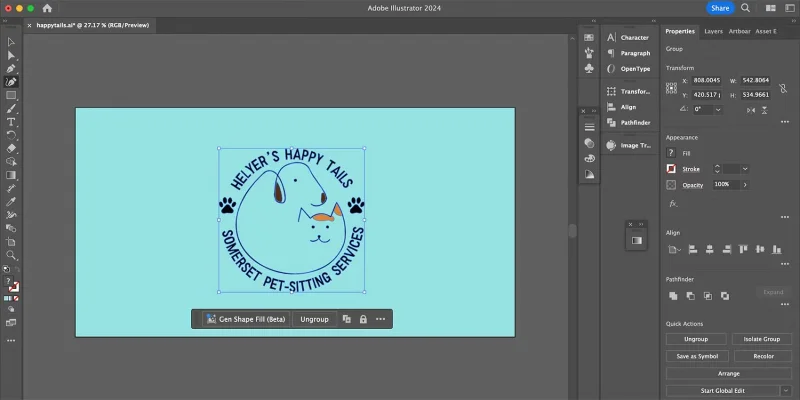Click the Home icon in the top bar

46,8
